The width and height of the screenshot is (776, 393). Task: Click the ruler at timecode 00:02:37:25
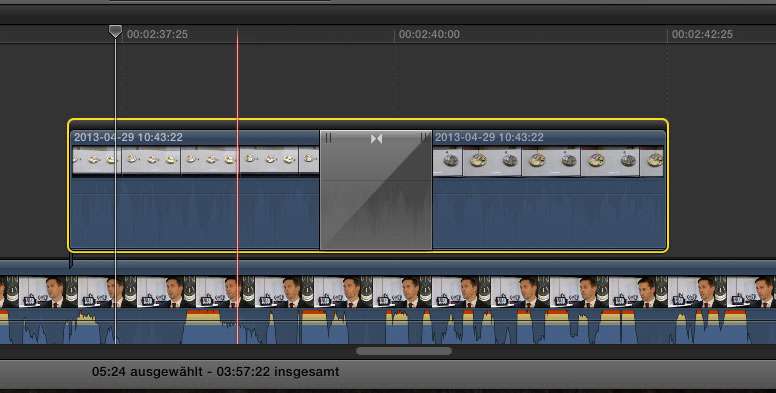(157, 34)
